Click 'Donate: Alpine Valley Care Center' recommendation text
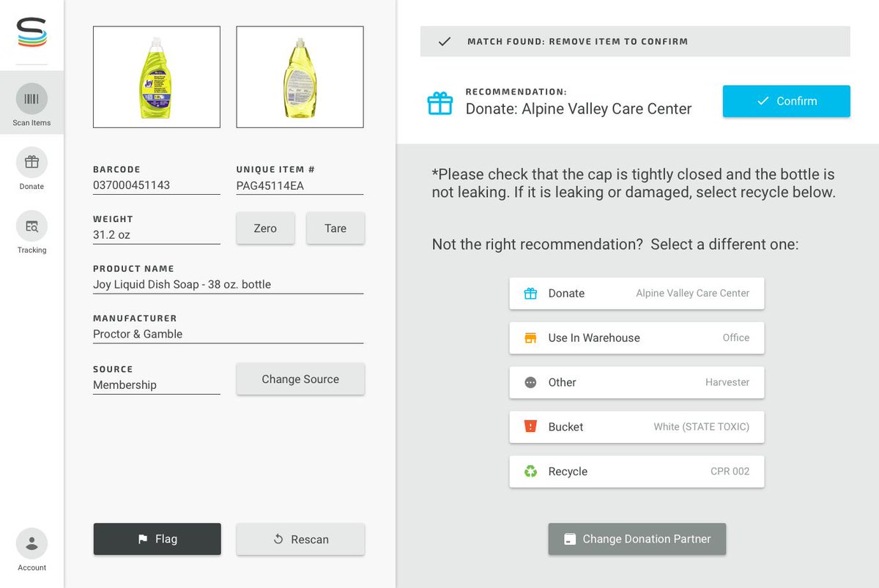 coord(579,109)
